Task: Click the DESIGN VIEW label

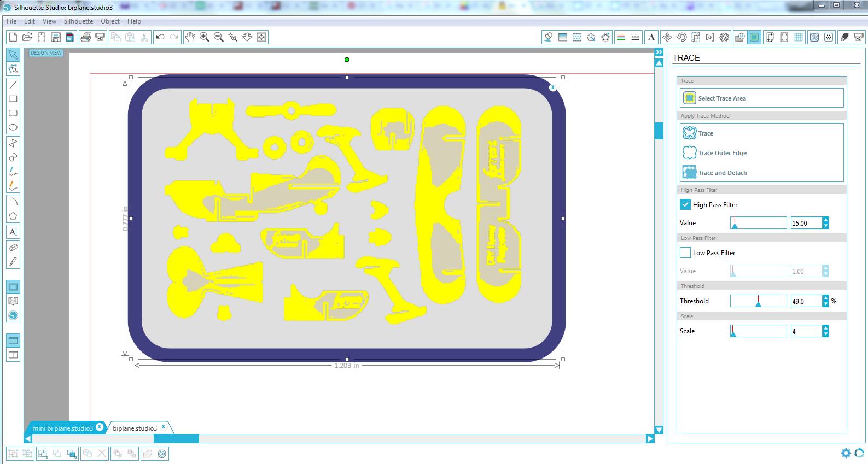Action: click(46, 53)
